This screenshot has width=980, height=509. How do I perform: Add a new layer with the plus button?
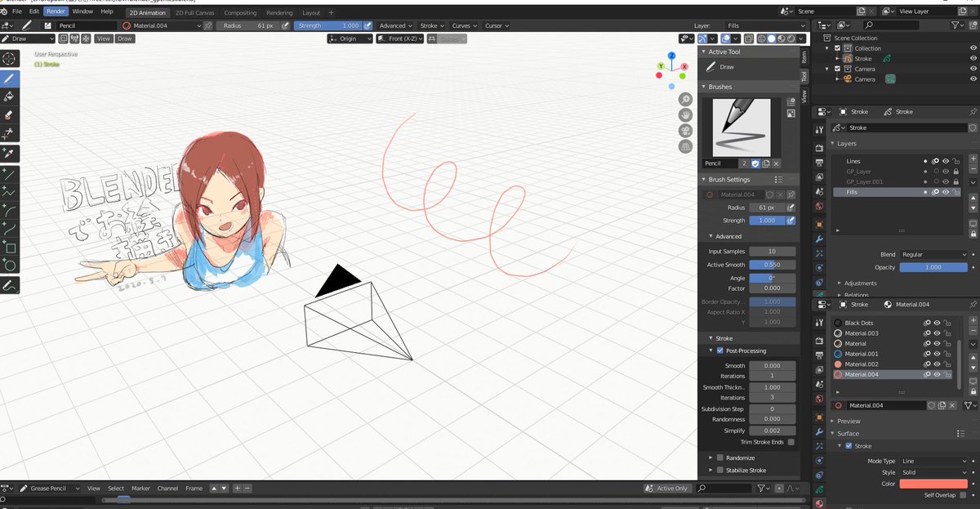[973, 159]
